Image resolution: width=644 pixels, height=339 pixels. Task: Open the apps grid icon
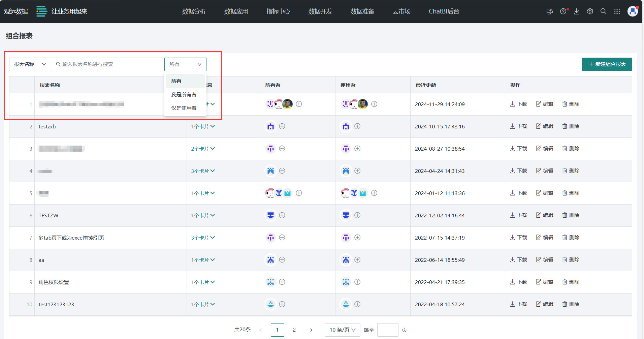(617, 11)
